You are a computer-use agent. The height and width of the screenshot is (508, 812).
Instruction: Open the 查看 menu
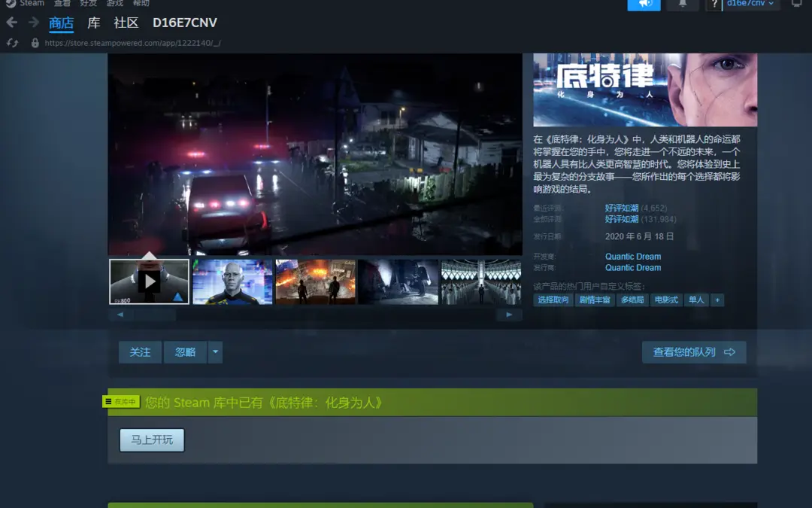[x=62, y=3]
